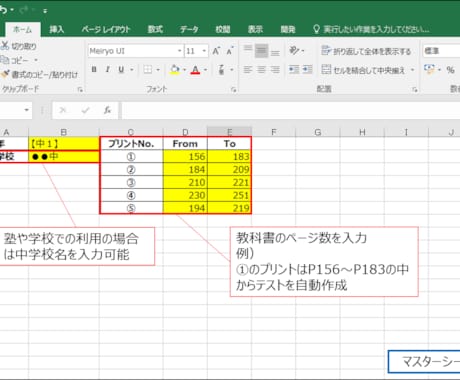Image resolution: width=460 pixels, height=380 pixels.
Task: Click the Tell Me search box with lightbulb
Action: pos(371,29)
